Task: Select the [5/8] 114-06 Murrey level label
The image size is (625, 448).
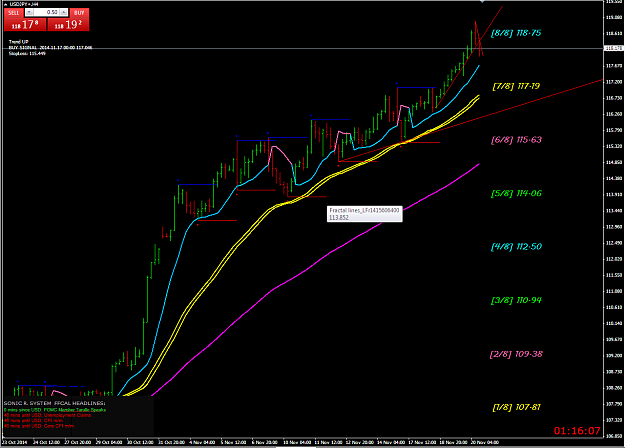Action: (x=517, y=193)
